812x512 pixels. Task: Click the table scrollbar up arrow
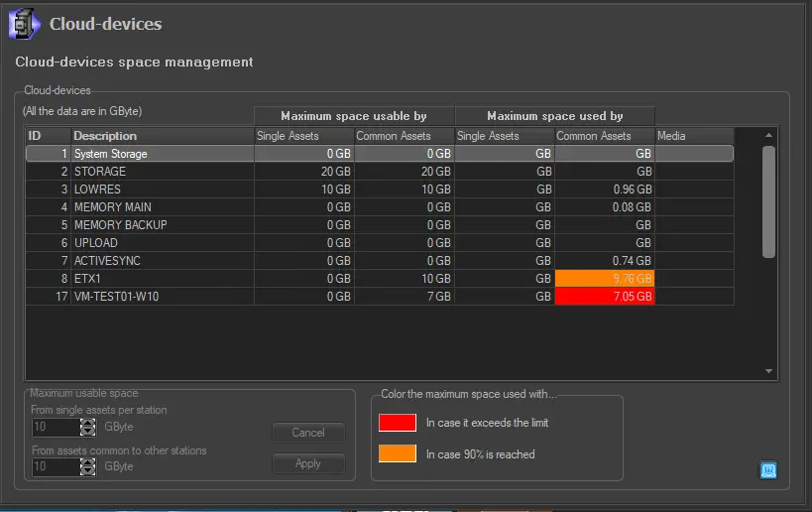pyautogui.click(x=768, y=135)
